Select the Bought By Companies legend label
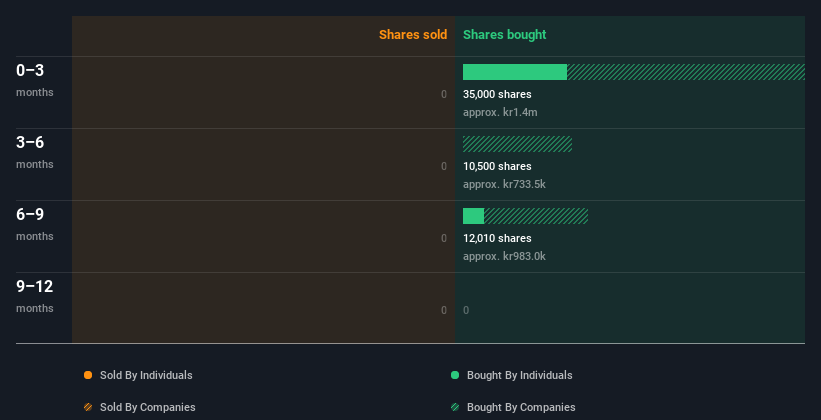 click(521, 407)
